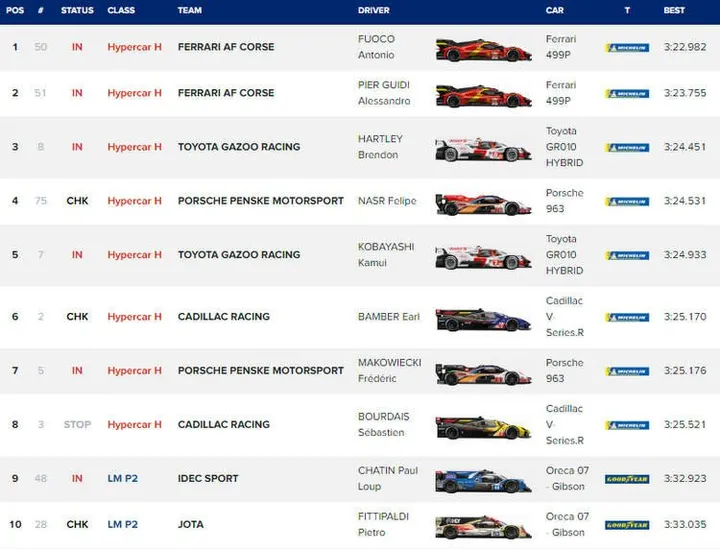Click the Oreca car image for CHATIN Paul Loup
Image resolution: width=720 pixels, height=549 pixels.
point(484,481)
